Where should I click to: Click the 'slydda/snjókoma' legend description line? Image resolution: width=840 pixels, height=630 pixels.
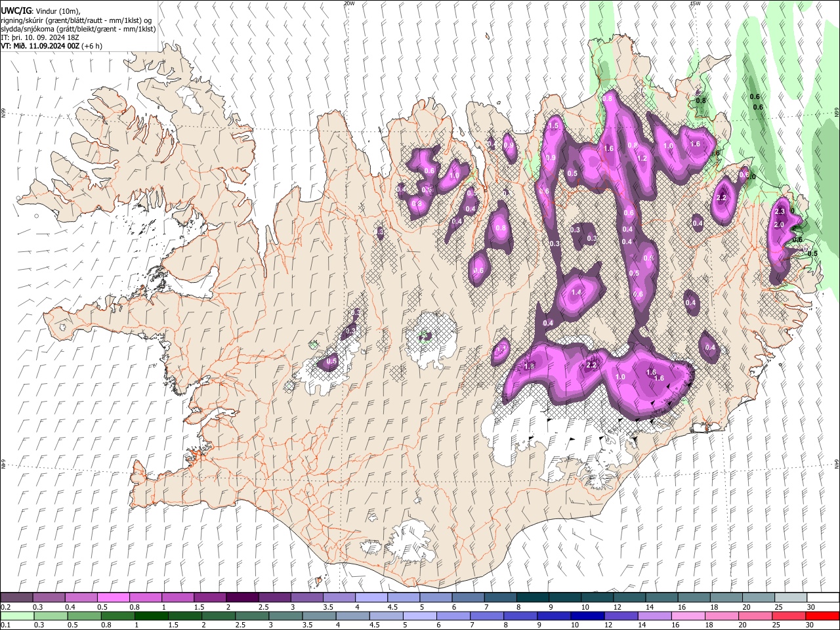tap(78, 29)
